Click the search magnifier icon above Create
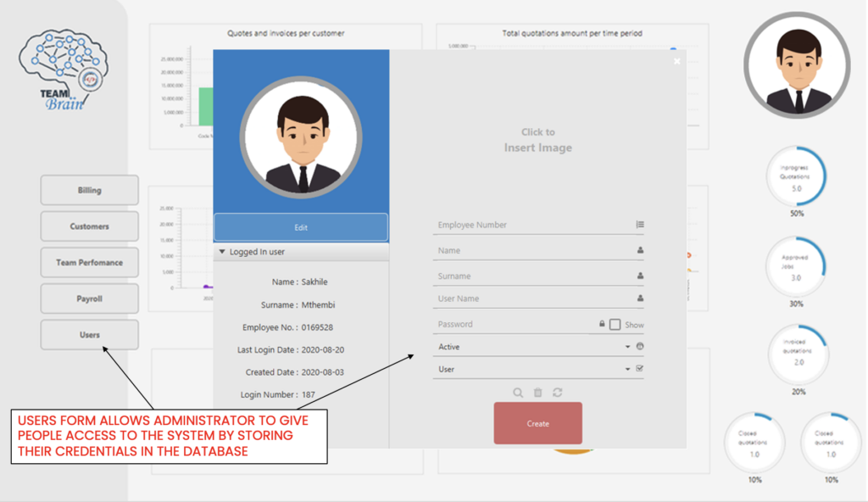Screen dimensions: 868x502 coord(518,393)
